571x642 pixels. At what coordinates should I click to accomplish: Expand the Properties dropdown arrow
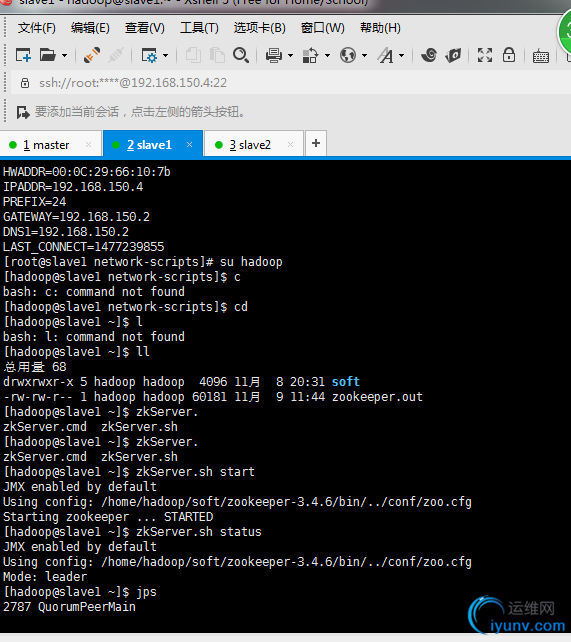click(165, 55)
